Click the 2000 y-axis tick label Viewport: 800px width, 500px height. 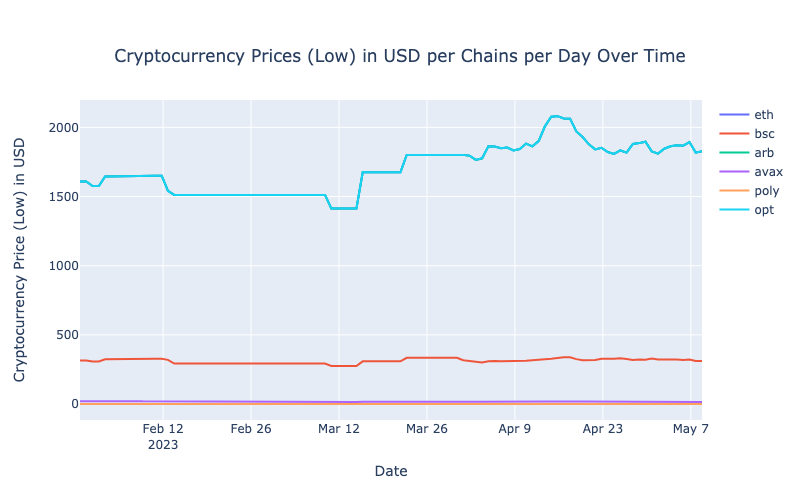click(x=63, y=128)
